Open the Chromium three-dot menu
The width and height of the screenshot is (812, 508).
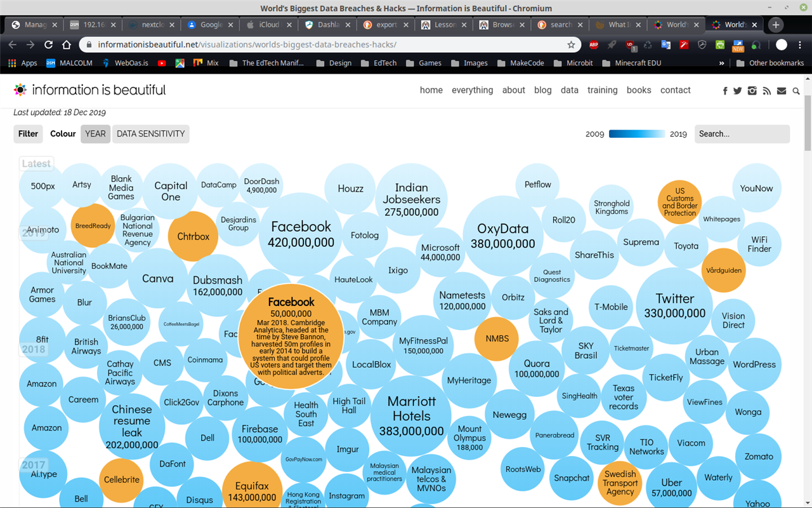tap(801, 45)
